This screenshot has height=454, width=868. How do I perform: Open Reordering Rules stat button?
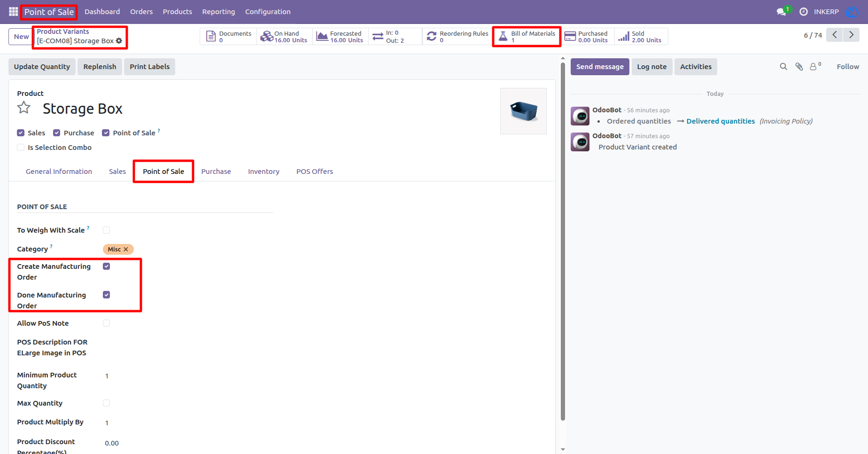(457, 37)
